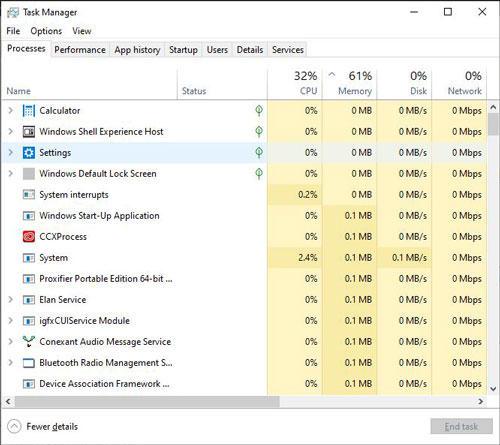Sort by the Status column header
The width and height of the screenshot is (500, 445).
[222, 84]
